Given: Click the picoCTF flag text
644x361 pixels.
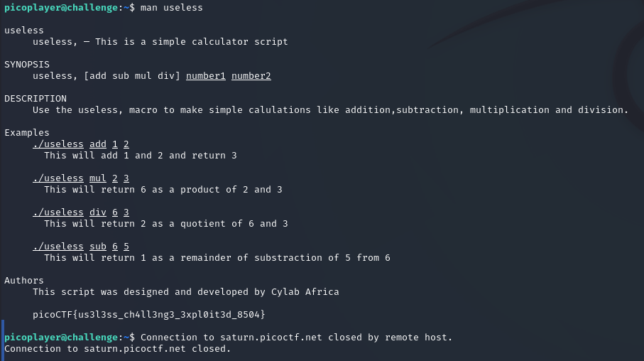Looking at the screenshot, I should (x=149, y=314).
